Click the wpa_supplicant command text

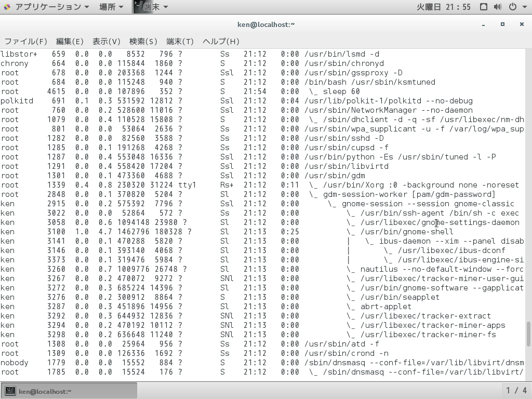pos(414,129)
